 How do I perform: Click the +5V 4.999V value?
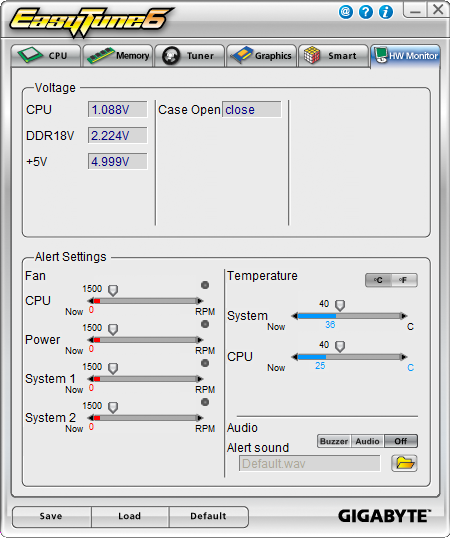[118, 161]
